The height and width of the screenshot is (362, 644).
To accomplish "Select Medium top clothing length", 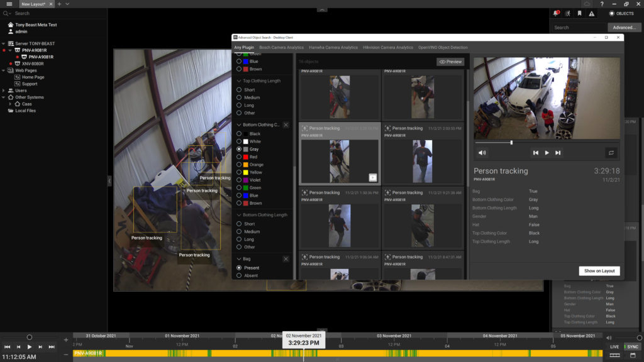I will coord(239,97).
